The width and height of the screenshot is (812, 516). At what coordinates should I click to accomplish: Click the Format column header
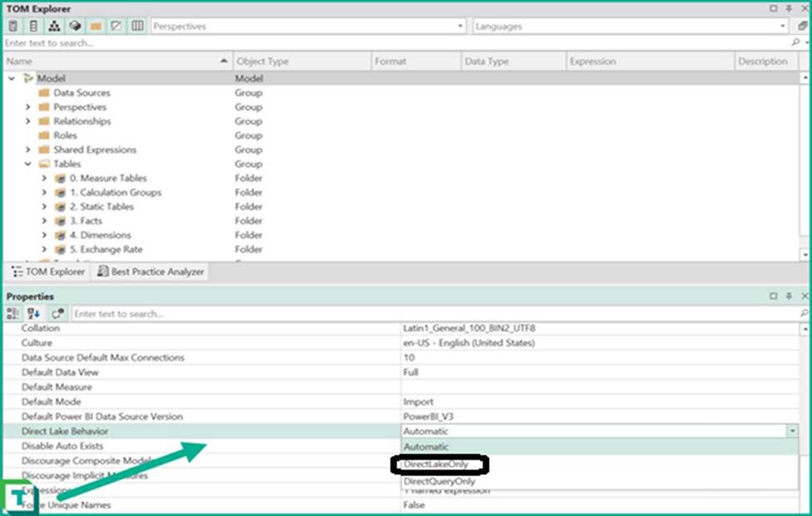coord(416,61)
